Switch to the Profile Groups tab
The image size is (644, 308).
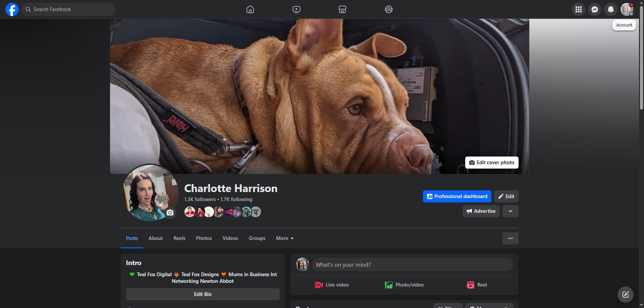257,238
